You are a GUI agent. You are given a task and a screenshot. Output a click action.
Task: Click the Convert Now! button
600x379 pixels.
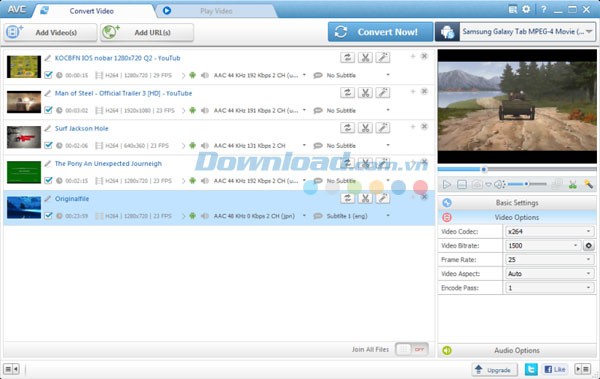pyautogui.click(x=380, y=32)
